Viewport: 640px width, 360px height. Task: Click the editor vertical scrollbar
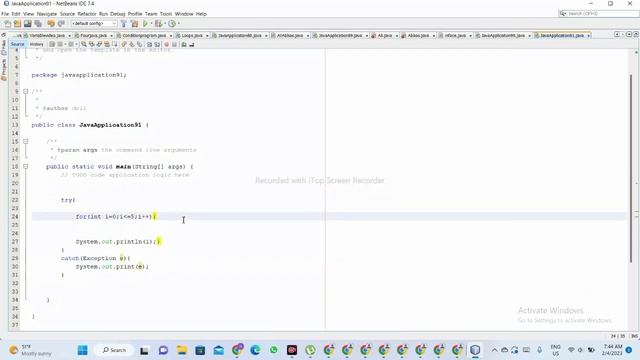click(631, 168)
